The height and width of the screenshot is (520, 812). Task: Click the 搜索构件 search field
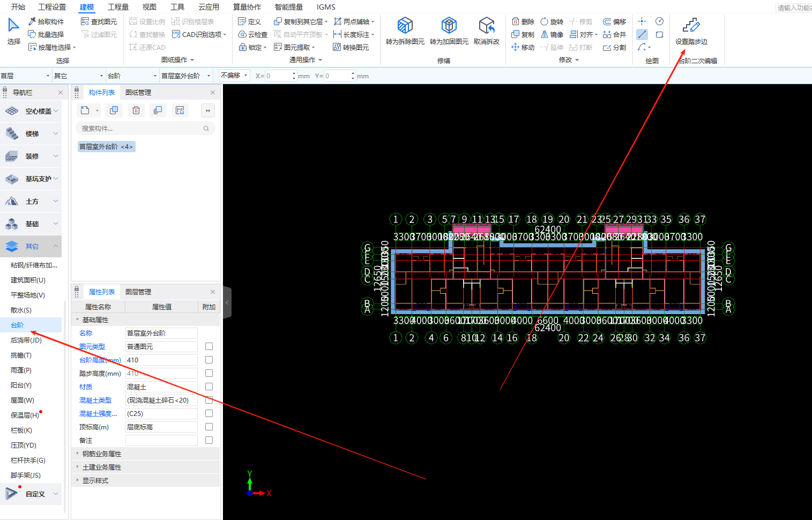145,128
